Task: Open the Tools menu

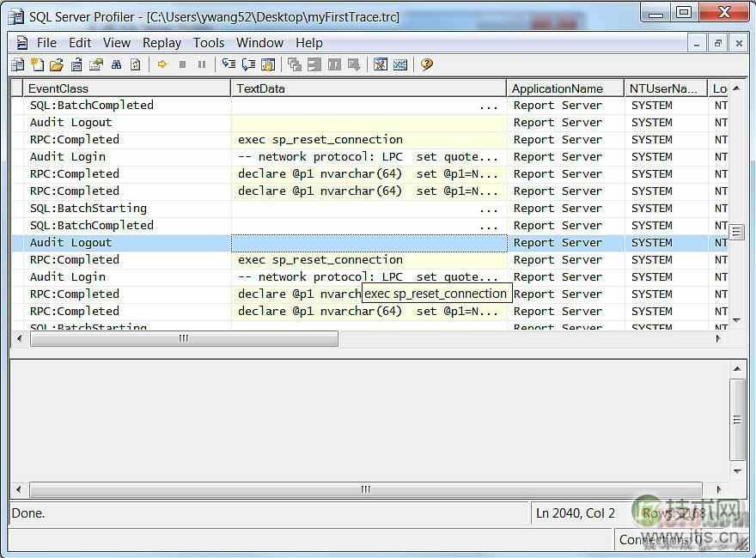Action: pyautogui.click(x=209, y=42)
